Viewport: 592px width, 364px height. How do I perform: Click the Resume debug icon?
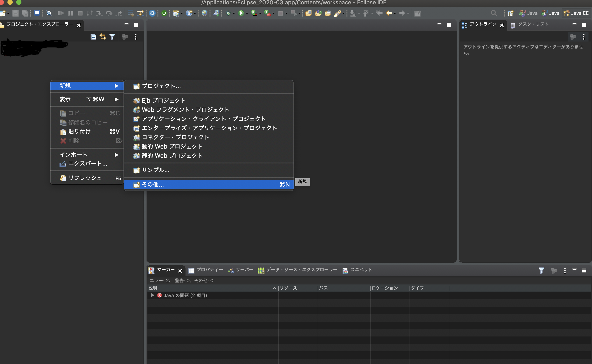click(61, 13)
